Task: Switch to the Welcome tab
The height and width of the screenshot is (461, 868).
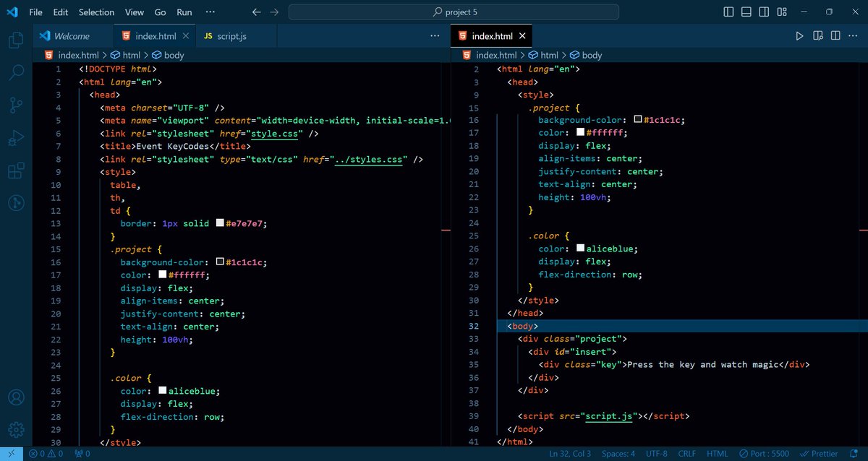Action: pyautogui.click(x=73, y=36)
